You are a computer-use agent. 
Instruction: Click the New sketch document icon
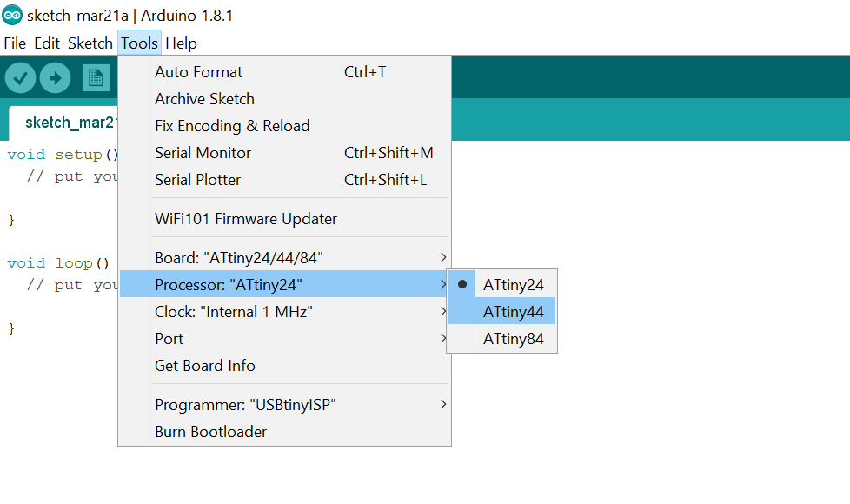pos(96,78)
